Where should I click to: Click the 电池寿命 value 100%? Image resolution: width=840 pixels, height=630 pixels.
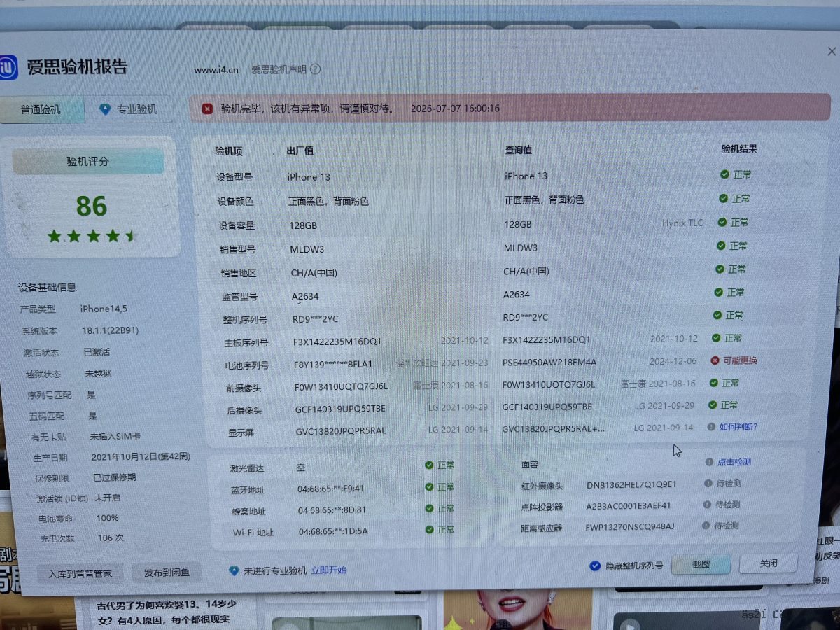pyautogui.click(x=107, y=518)
